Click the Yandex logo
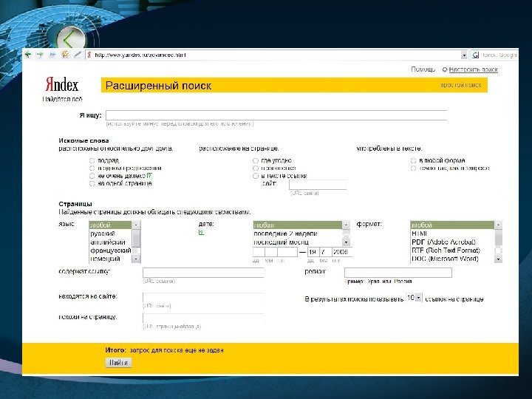This screenshot has height=399, width=532. [x=62, y=84]
